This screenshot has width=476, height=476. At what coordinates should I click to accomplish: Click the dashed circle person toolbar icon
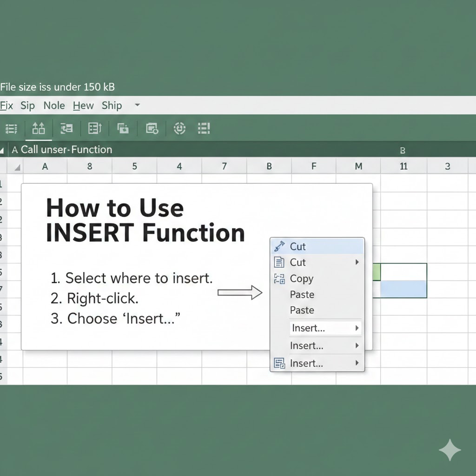(x=179, y=128)
